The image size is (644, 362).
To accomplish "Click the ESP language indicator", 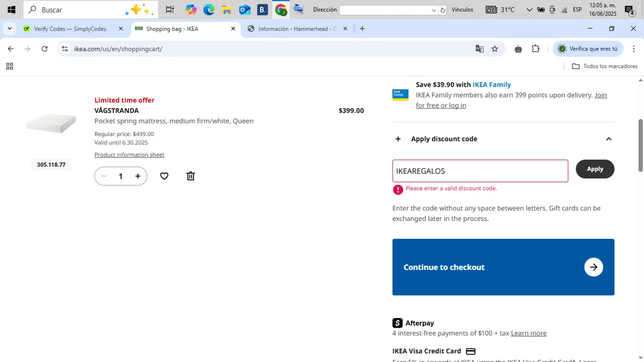I will click(577, 9).
